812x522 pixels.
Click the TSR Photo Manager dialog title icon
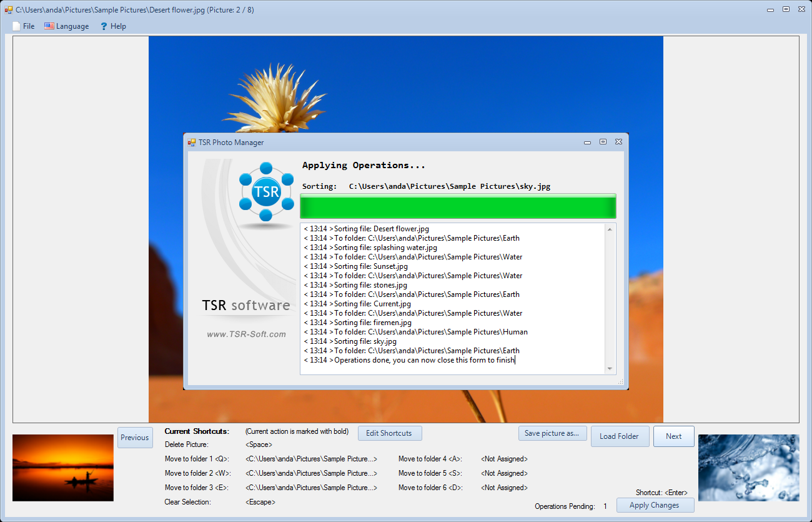pyautogui.click(x=192, y=143)
